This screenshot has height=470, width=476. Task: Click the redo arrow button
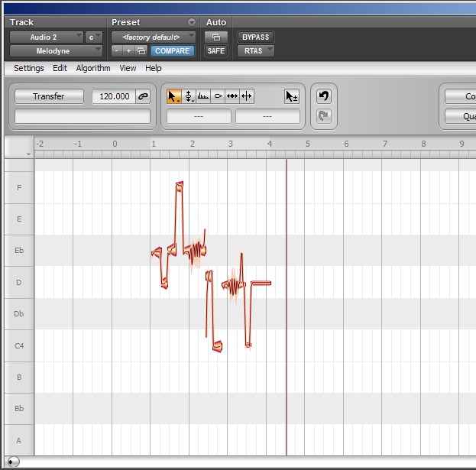coord(323,115)
